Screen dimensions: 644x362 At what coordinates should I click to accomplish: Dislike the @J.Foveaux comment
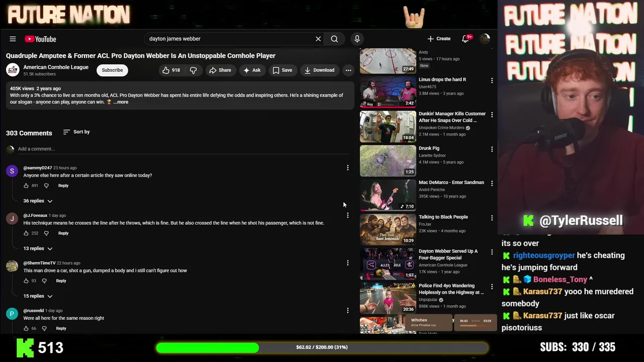coord(46,233)
